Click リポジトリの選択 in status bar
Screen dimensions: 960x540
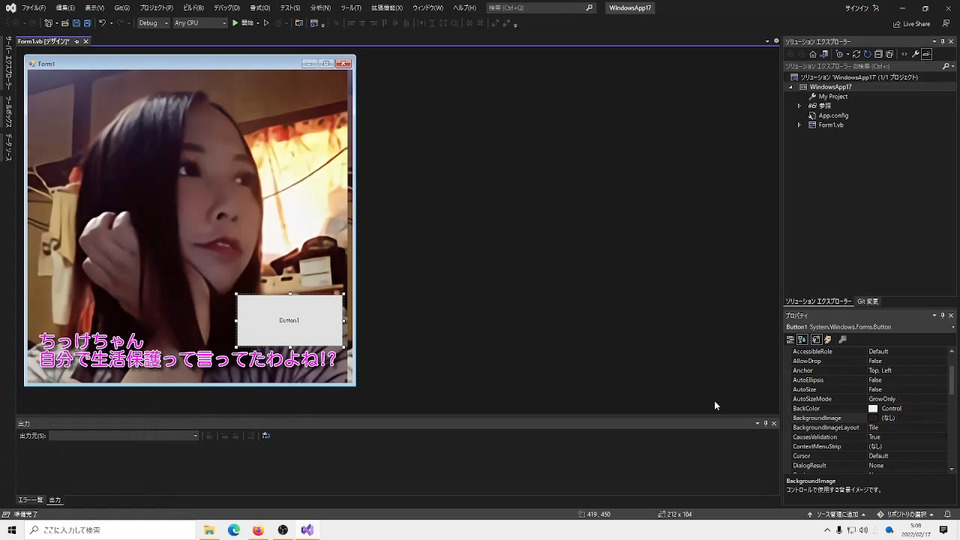pos(906,514)
